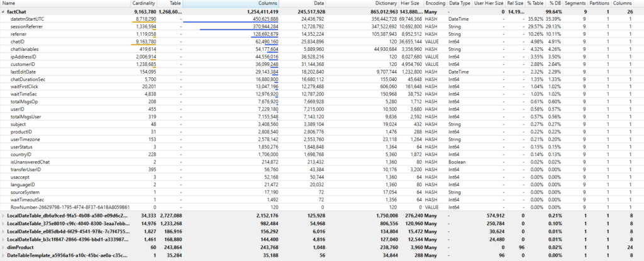Select the subject column row

coord(322,125)
